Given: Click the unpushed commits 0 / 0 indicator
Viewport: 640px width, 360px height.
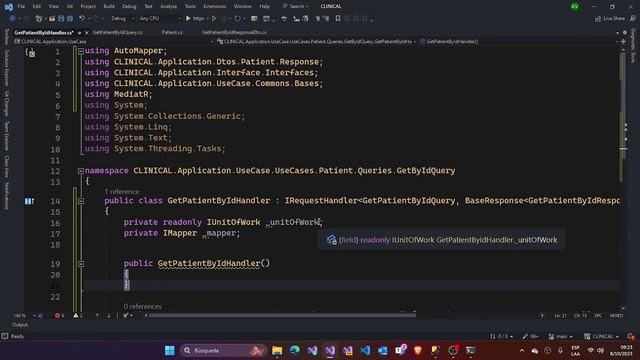Looking at the screenshot, I should tap(501, 336).
